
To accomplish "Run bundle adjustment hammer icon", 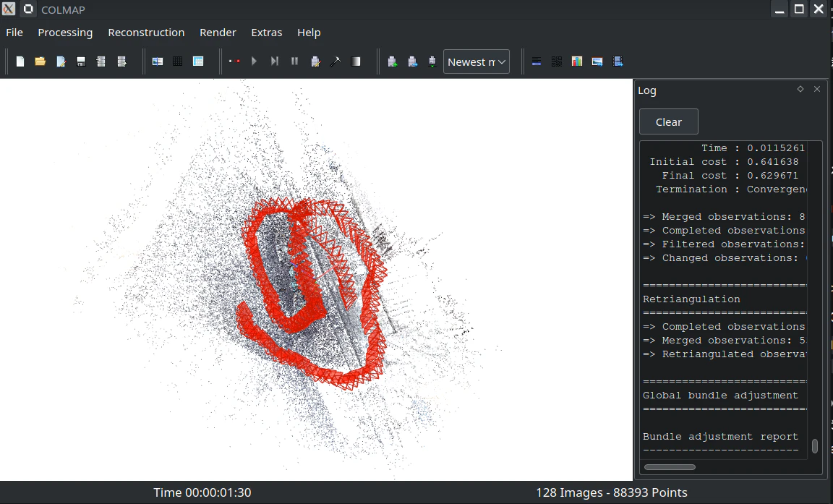I will [x=336, y=61].
